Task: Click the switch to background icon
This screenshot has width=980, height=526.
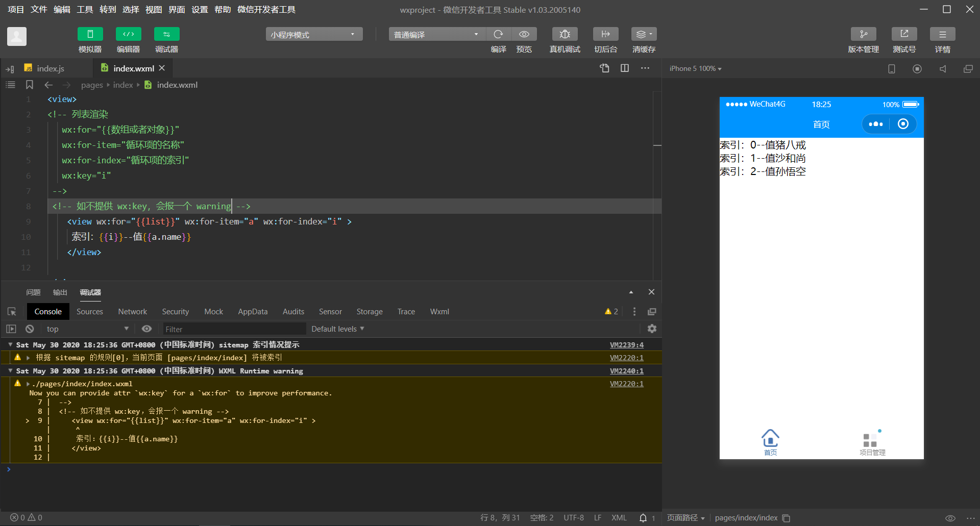Action: (x=606, y=34)
